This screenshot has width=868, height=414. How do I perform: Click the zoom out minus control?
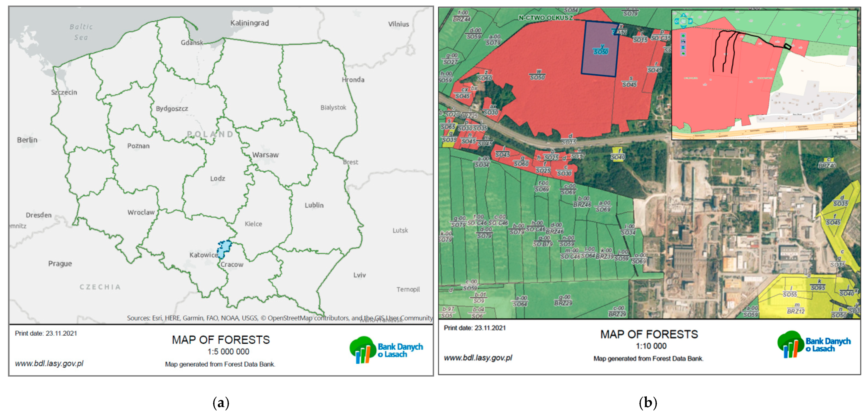pos(684,27)
